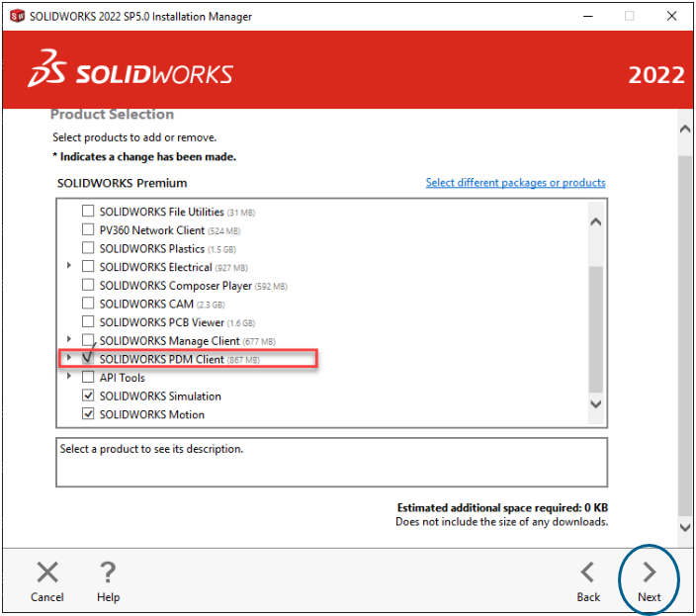Image resolution: width=696 pixels, height=616 pixels.
Task: Click product list scrollbar down arrow
Action: point(596,403)
